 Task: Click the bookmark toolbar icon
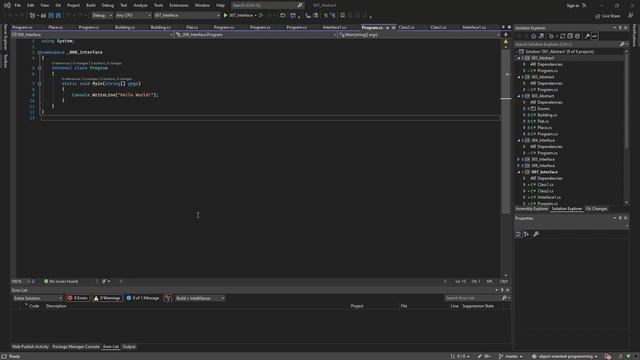pyautogui.click(x=342, y=16)
